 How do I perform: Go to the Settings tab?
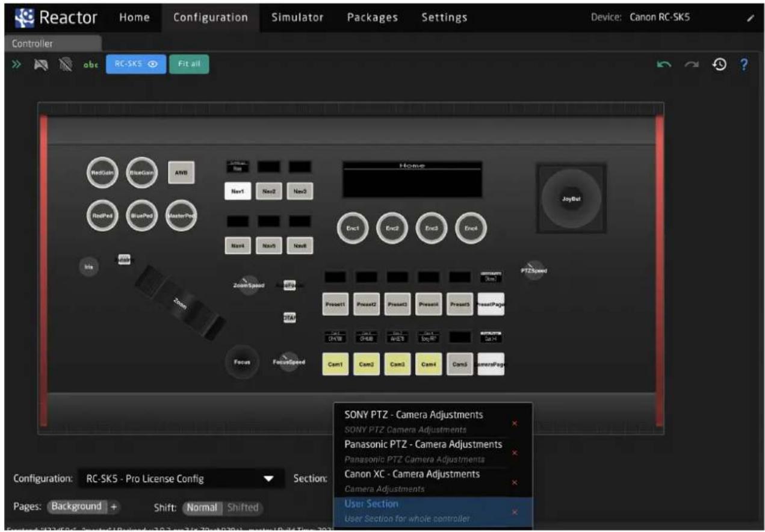click(x=444, y=17)
